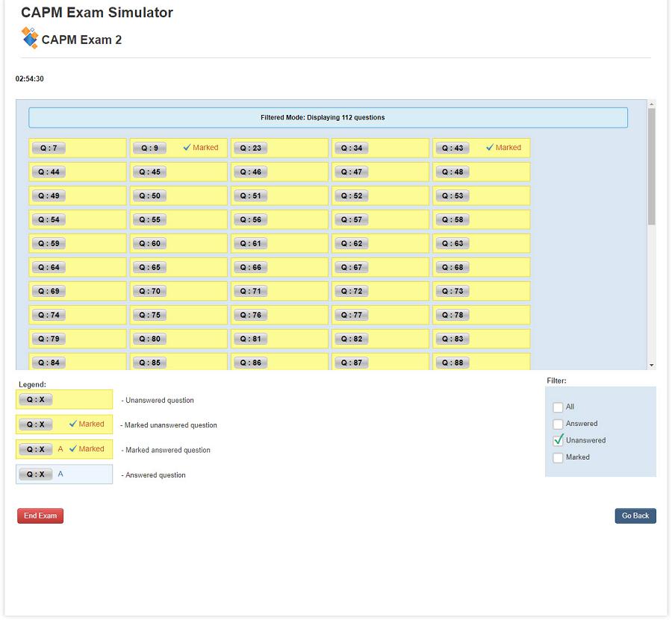
Task: Open question 7
Action: (x=48, y=148)
